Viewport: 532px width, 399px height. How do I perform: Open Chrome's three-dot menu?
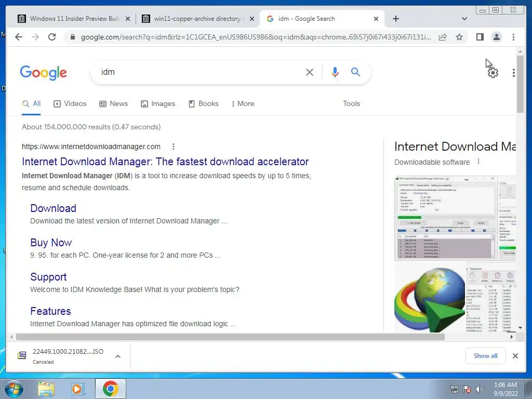(513, 37)
